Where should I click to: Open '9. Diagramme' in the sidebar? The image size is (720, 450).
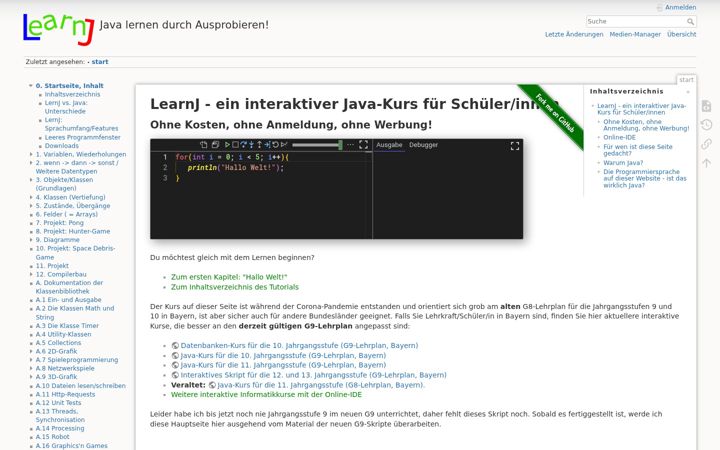[x=57, y=240]
